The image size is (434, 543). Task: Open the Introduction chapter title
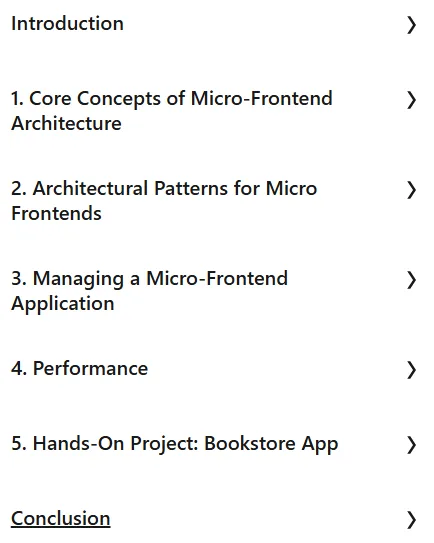click(x=67, y=24)
